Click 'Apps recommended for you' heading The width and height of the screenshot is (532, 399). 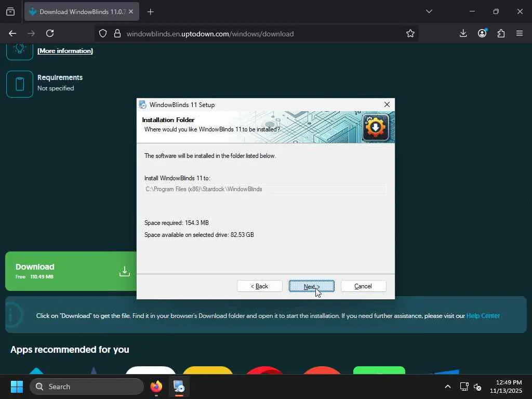70,350
